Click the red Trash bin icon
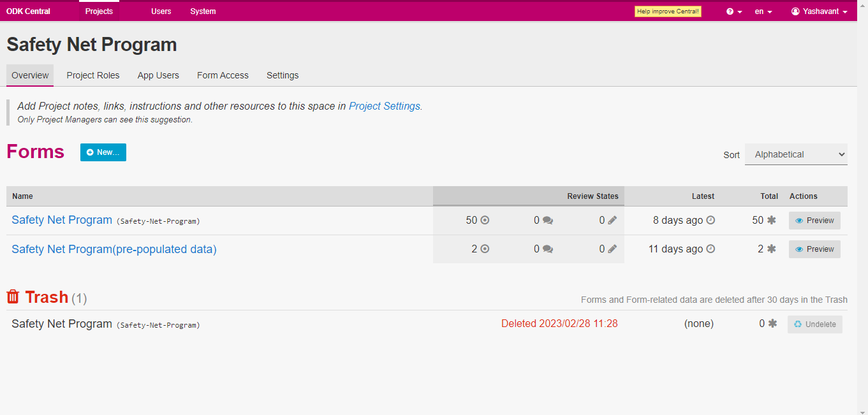 click(x=13, y=297)
